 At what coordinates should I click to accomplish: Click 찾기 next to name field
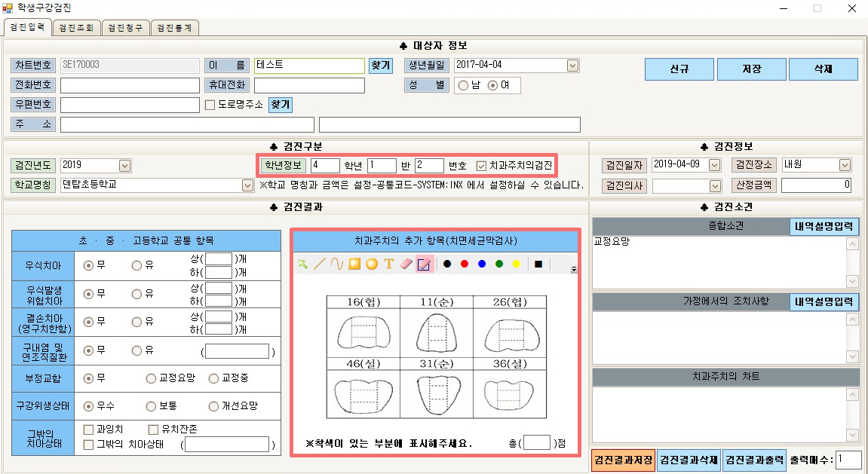click(381, 66)
